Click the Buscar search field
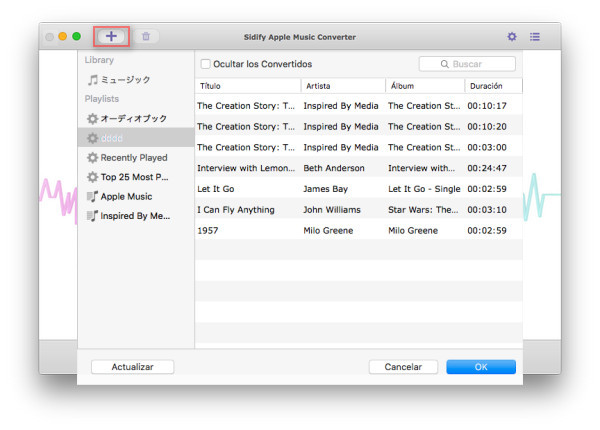This screenshot has height=430, width=600. pyautogui.click(x=467, y=64)
